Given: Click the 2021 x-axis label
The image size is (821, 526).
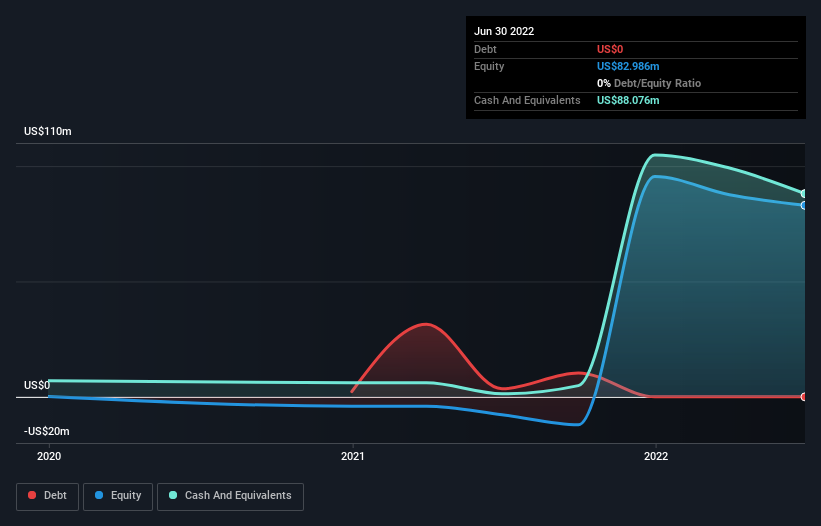Looking at the screenshot, I should pos(353,456).
